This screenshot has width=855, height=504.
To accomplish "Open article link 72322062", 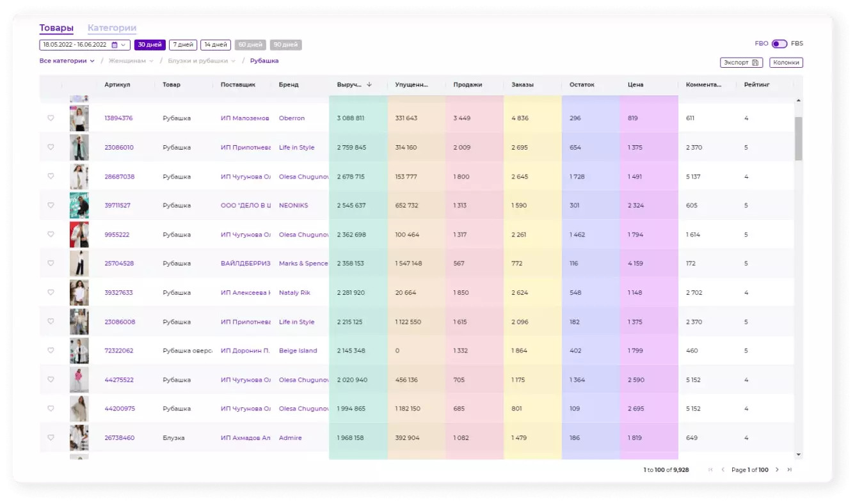I will [x=119, y=350].
